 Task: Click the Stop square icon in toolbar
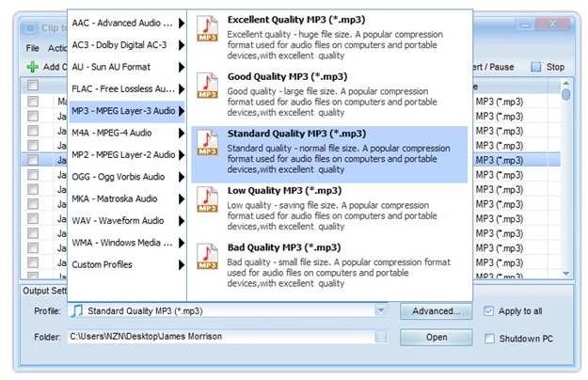pyautogui.click(x=536, y=67)
